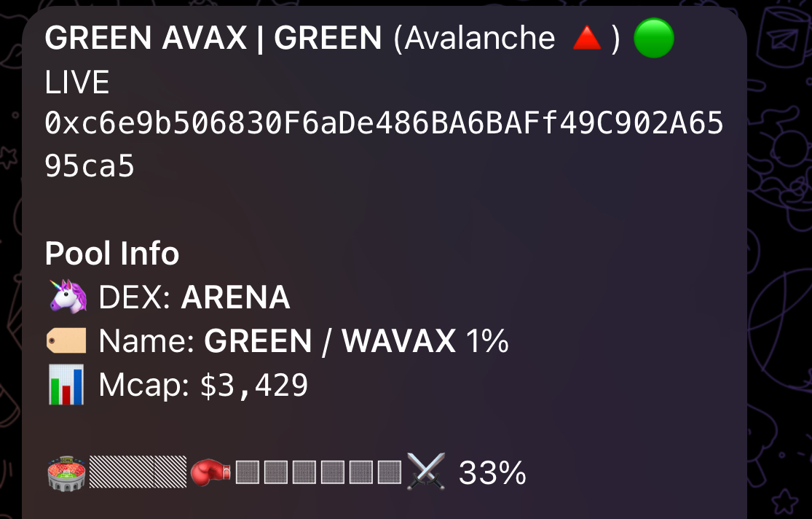Image resolution: width=812 pixels, height=519 pixels.
Task: Click the red triangle Avalanche emoji
Action: tap(586, 39)
